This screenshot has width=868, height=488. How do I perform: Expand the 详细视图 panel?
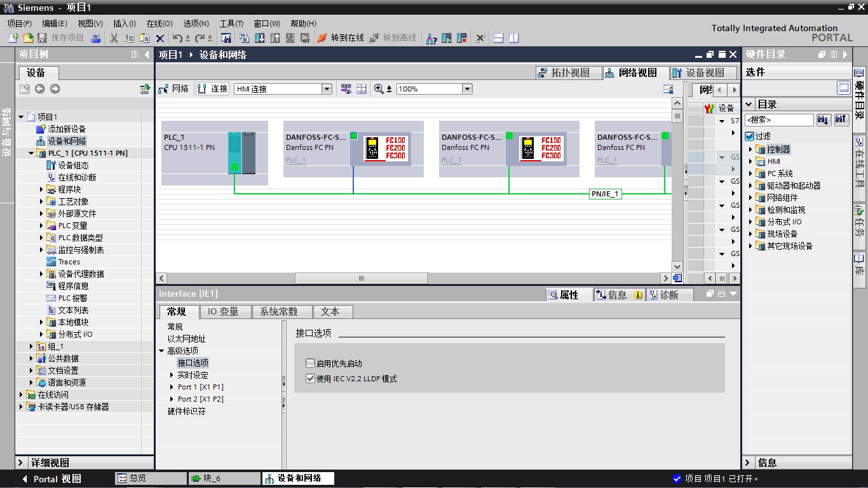[20, 463]
